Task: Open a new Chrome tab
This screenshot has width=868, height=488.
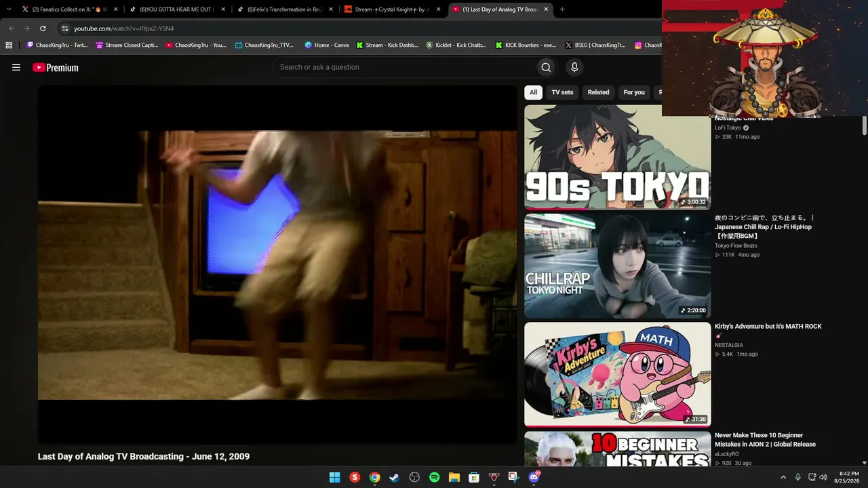Action: [x=562, y=9]
